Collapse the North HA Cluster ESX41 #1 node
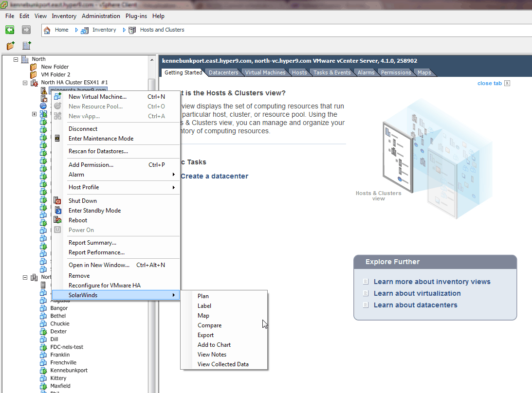 [25, 83]
